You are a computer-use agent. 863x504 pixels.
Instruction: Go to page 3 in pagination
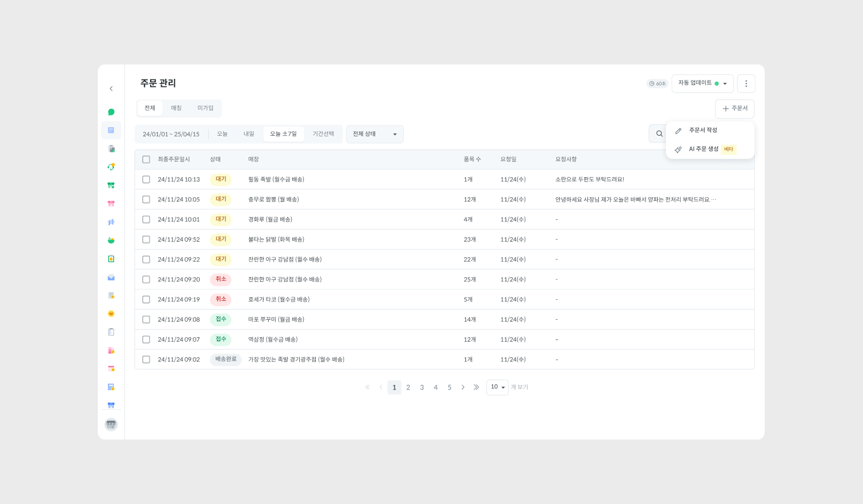(422, 387)
